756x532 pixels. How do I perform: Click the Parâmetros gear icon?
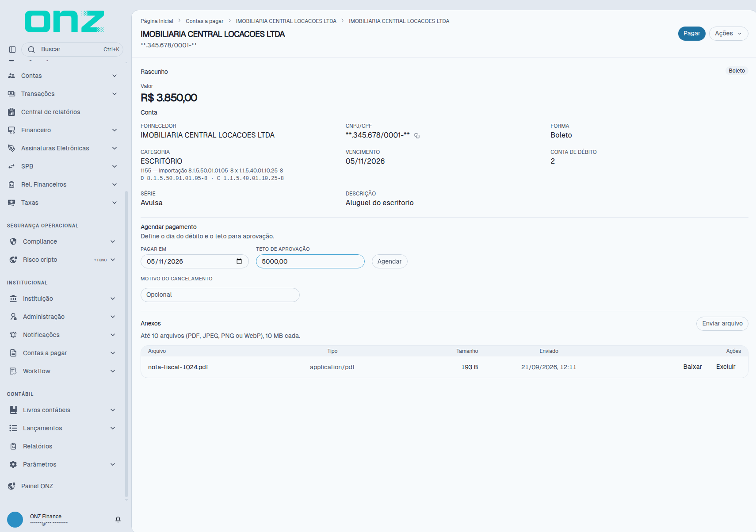pyautogui.click(x=13, y=464)
